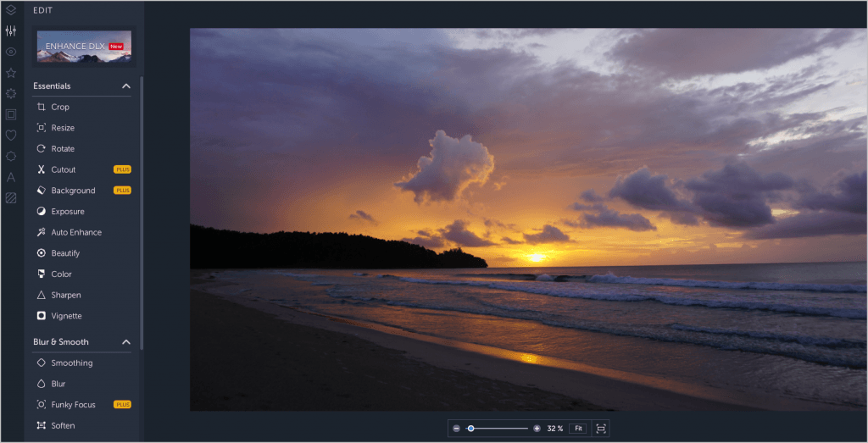Screen dimensions: 868x443
Task: Click the Vignette icon
Action: [41, 316]
